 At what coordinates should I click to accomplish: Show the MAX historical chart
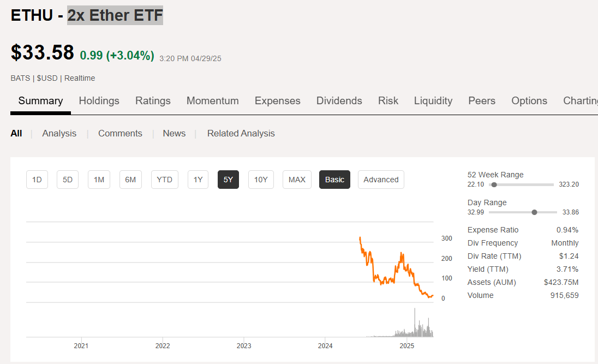pyautogui.click(x=297, y=180)
